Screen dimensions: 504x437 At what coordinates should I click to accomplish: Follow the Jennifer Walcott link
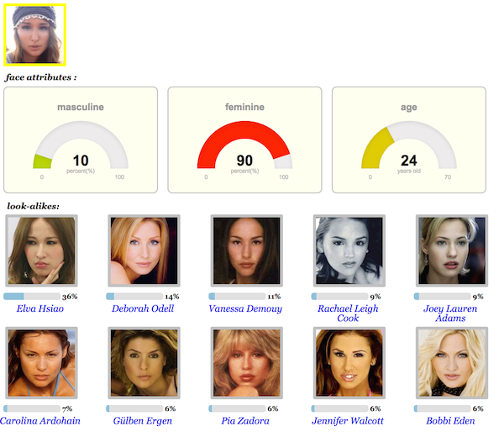[x=348, y=420]
